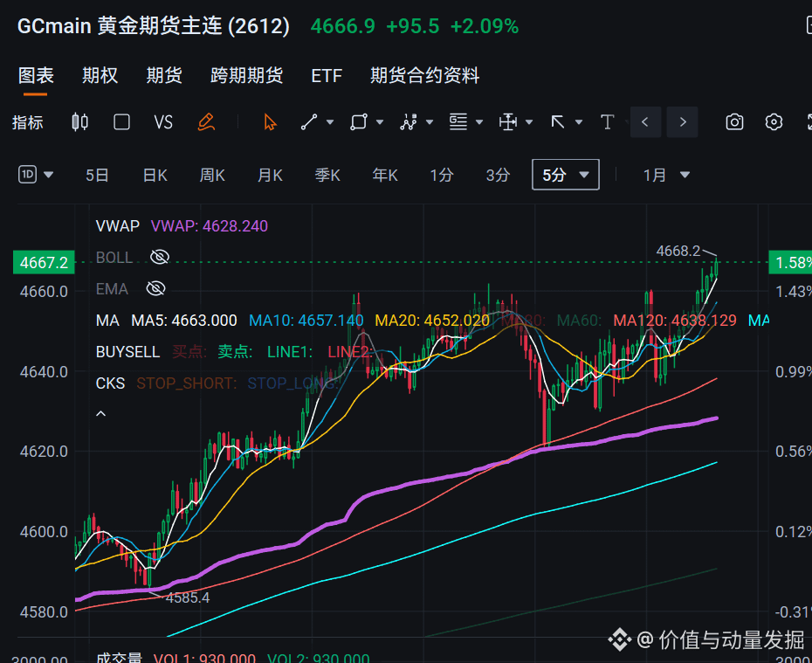The height and width of the screenshot is (663, 812).
Task: Click the VWAP indicator label
Action: click(x=118, y=226)
